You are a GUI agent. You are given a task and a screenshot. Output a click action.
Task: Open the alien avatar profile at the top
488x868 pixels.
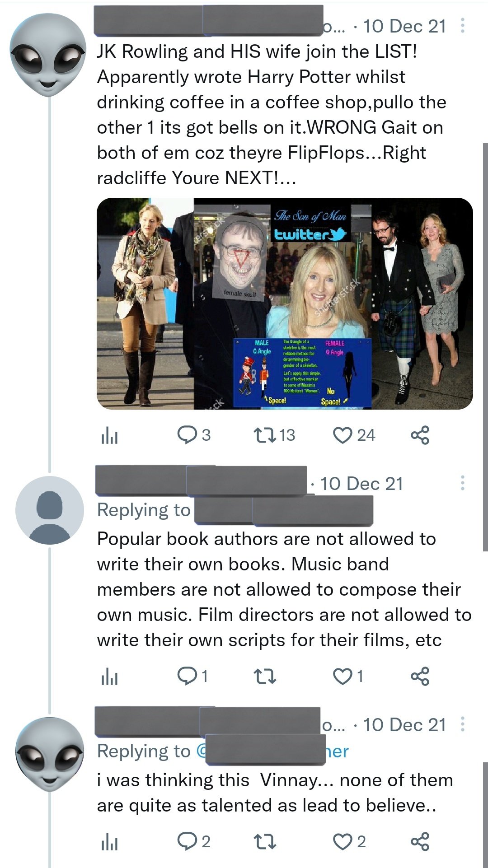click(x=48, y=55)
